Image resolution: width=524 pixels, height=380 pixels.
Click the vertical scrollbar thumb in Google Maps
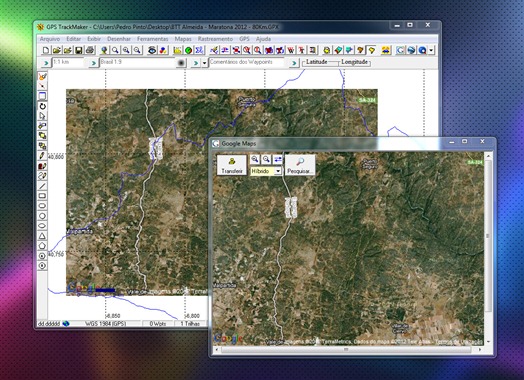coord(488,236)
